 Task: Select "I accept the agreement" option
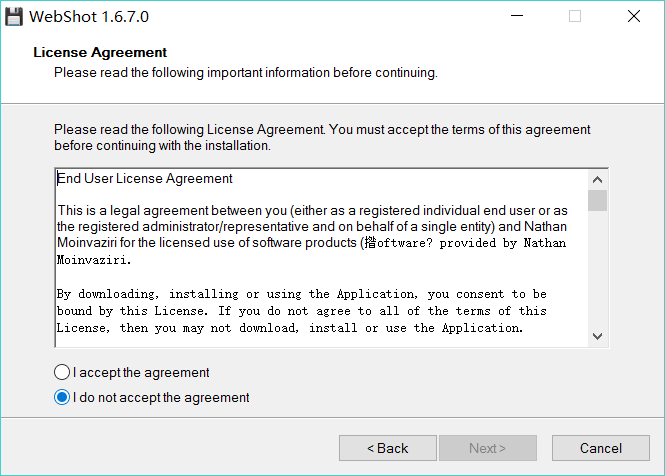(x=64, y=373)
